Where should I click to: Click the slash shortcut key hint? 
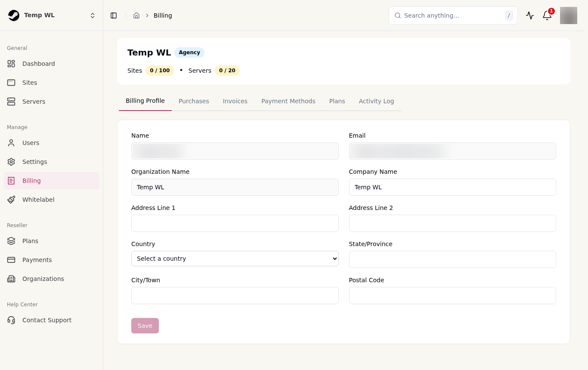pos(509,15)
